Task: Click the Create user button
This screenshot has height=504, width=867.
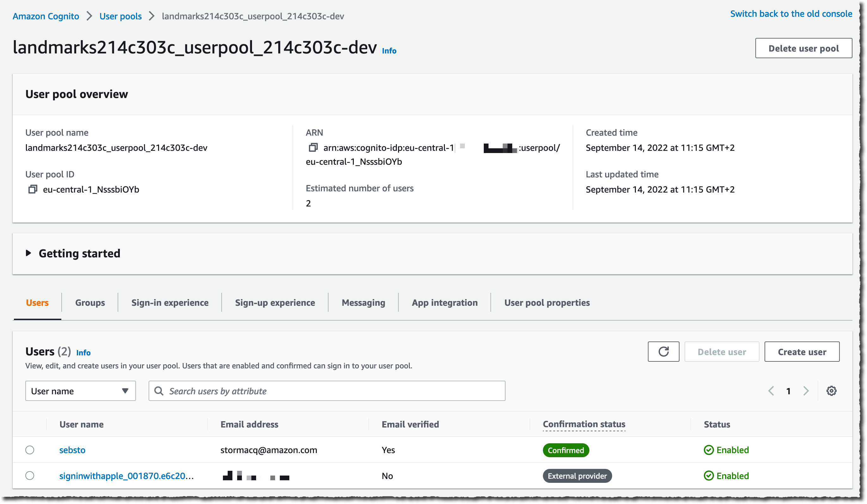Action: (x=802, y=352)
